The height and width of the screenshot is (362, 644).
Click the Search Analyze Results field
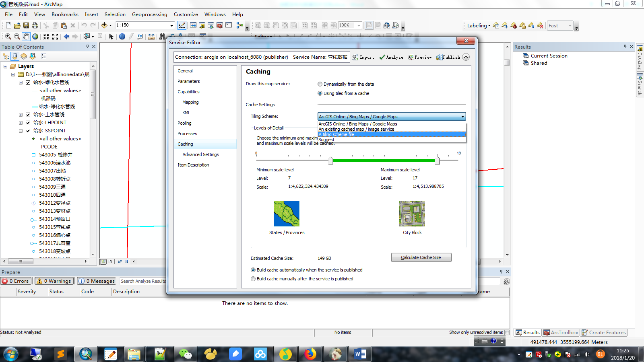[143, 281]
